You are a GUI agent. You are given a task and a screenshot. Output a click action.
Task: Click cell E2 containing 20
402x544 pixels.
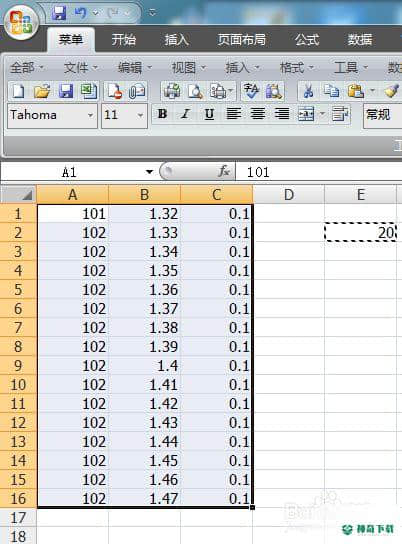pyautogui.click(x=361, y=232)
